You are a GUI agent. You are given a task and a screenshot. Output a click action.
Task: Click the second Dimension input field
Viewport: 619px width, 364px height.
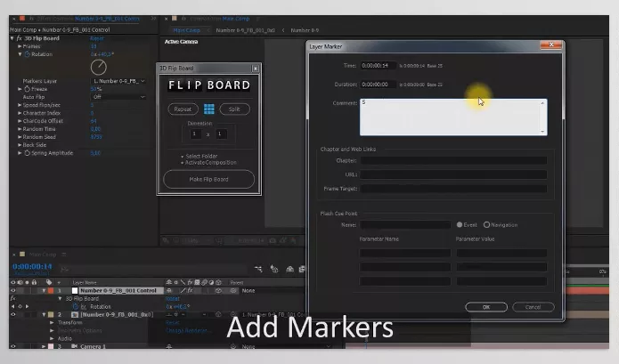pyautogui.click(x=220, y=134)
